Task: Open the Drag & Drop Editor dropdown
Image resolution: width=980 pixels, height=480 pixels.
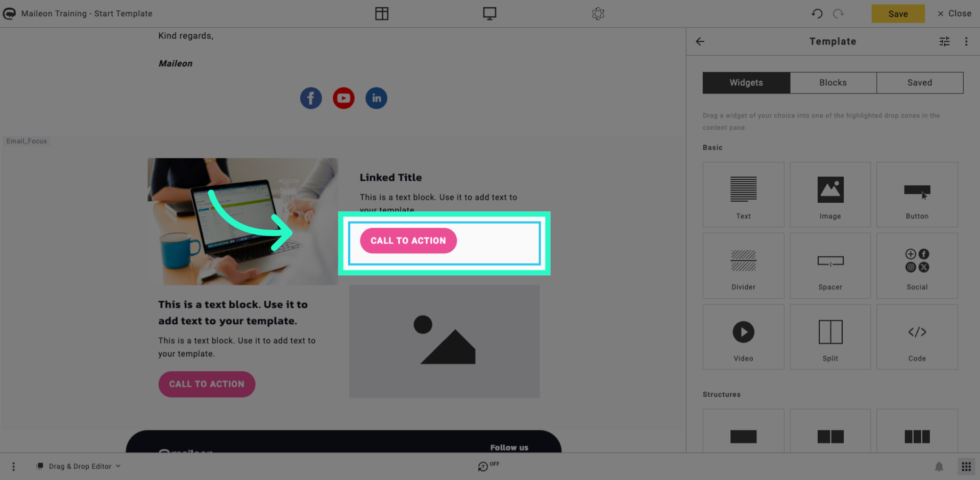Action: pyautogui.click(x=79, y=466)
